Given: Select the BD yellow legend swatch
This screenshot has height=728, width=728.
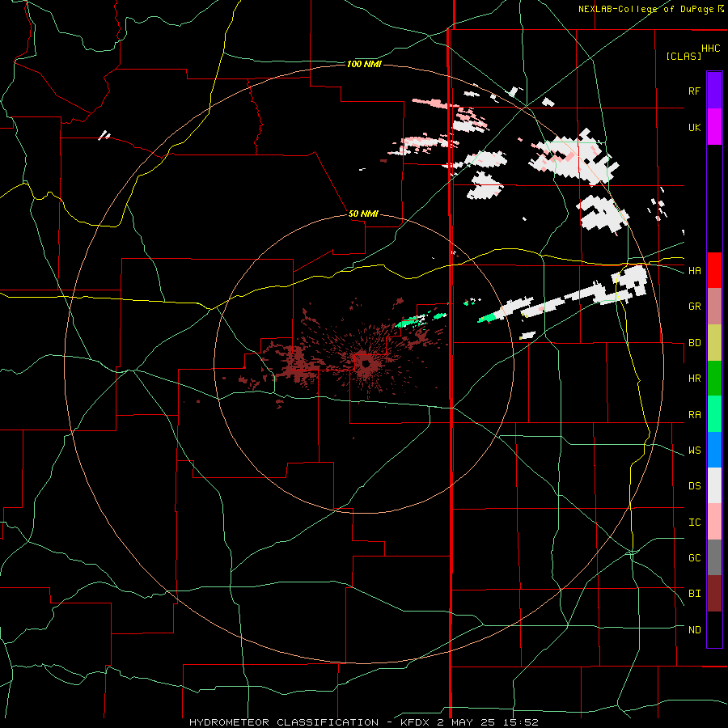Looking at the screenshot, I should pyautogui.click(x=714, y=342).
